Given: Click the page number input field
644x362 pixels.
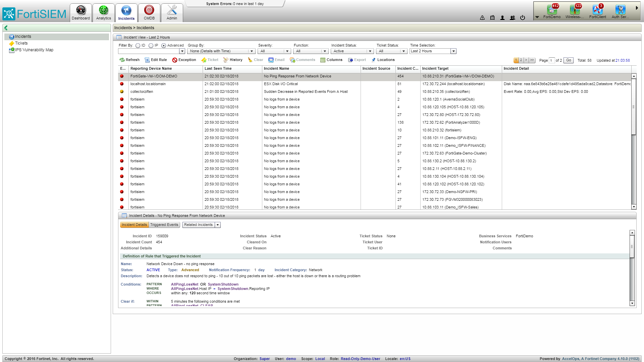Looking at the screenshot, I should click(x=552, y=61).
